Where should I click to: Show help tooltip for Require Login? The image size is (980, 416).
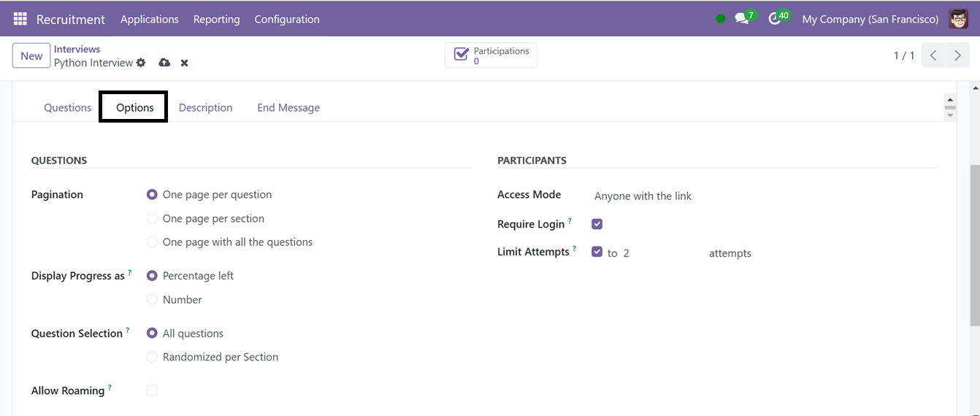pyautogui.click(x=570, y=221)
